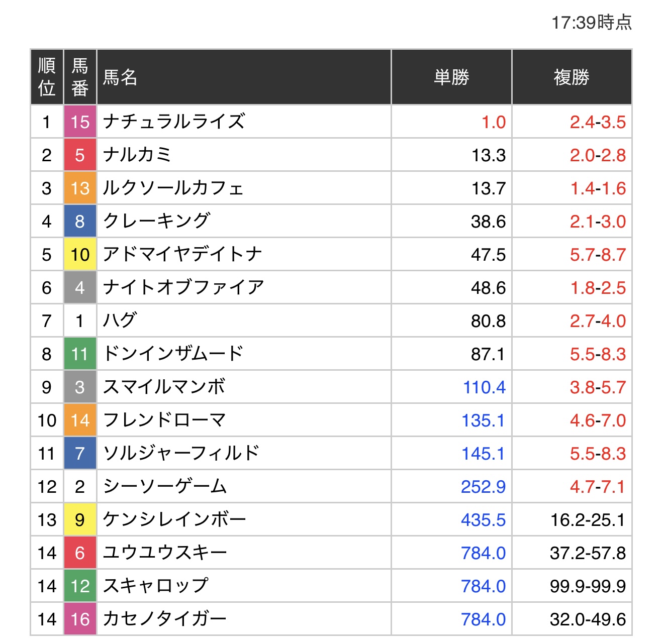Click yellow number 10 badge
663x644 pixels.
[x=80, y=254]
